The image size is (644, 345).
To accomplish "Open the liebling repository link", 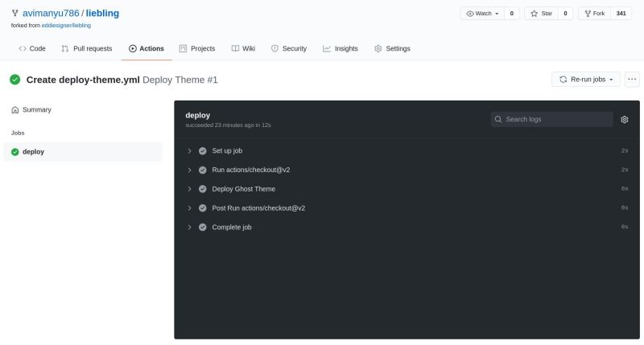I will click(x=102, y=13).
